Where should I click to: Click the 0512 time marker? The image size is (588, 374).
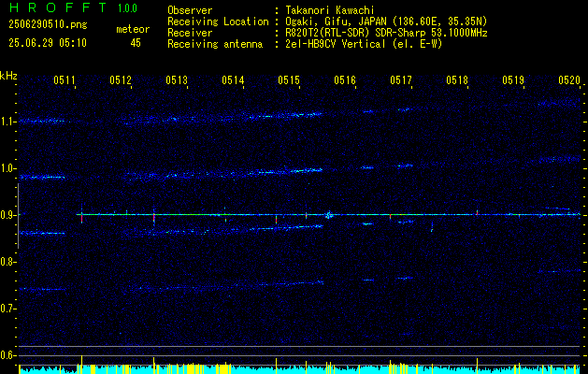[122, 79]
